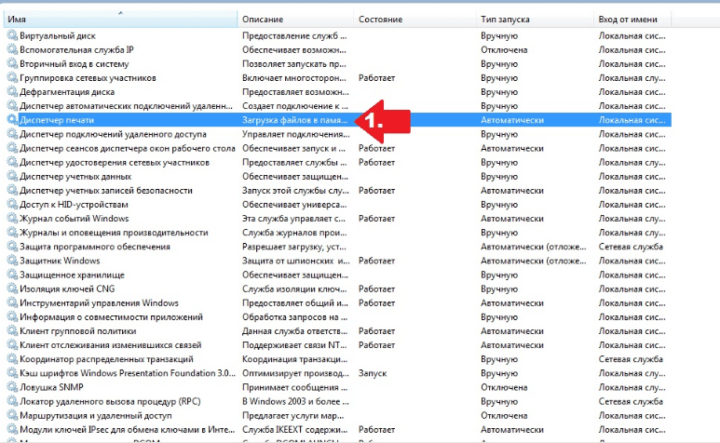Select the Вспомогательная служба IP row name
This screenshot has height=443, width=720.
(77, 49)
